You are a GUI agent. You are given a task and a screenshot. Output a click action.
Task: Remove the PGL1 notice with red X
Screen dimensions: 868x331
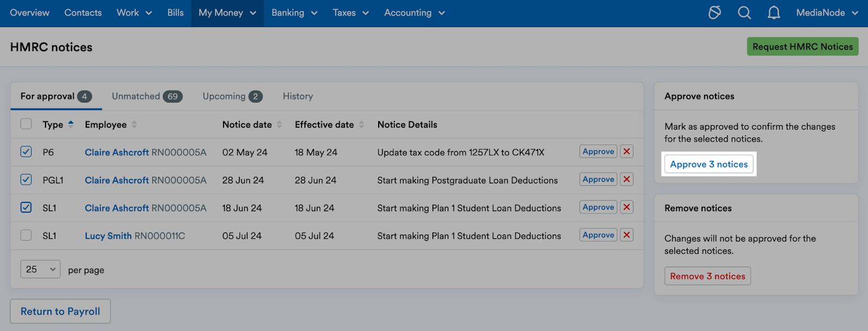627,179
